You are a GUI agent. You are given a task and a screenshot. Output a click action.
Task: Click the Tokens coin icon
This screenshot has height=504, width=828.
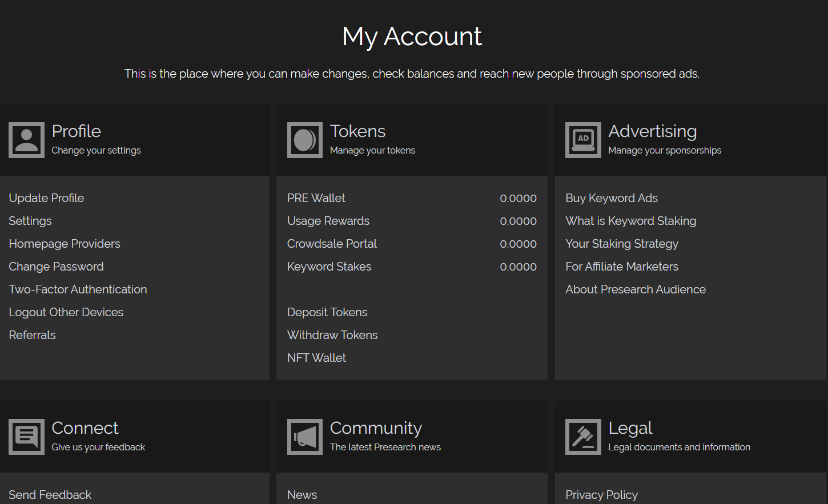pos(305,140)
